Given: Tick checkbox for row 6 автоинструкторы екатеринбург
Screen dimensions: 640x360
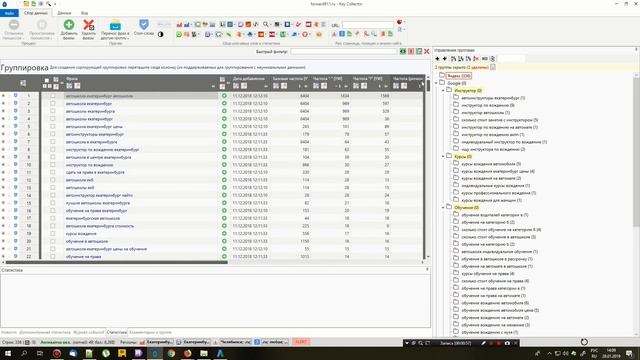Looking at the screenshot, I should 53,134.
